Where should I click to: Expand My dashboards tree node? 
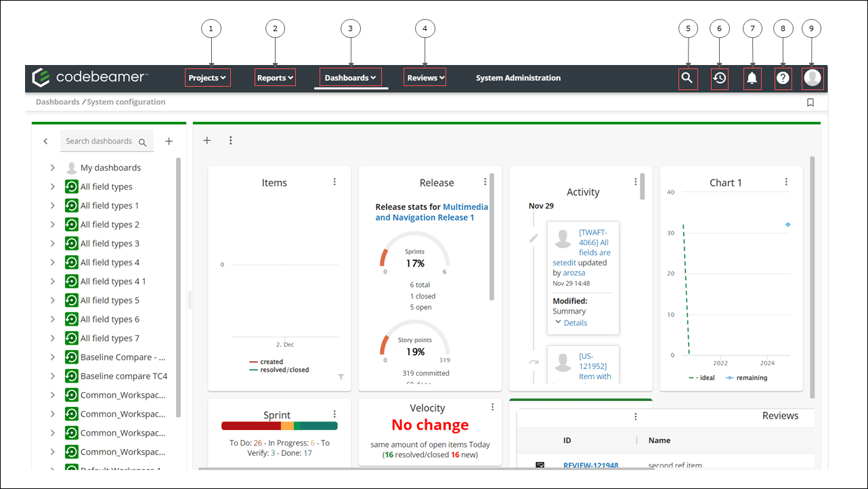pyautogui.click(x=52, y=167)
